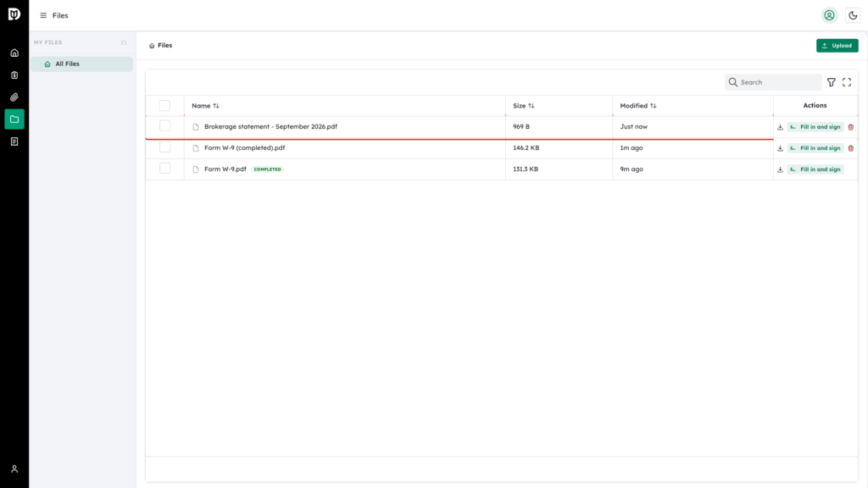Click the green Upload button

tap(837, 46)
